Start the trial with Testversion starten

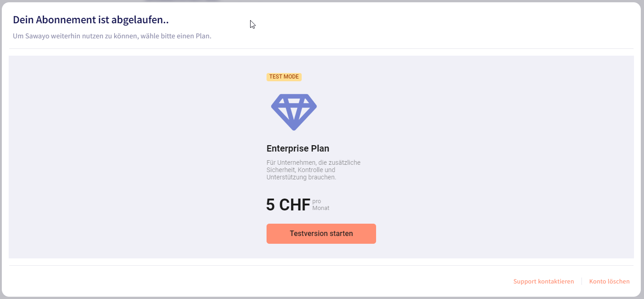pos(321,234)
